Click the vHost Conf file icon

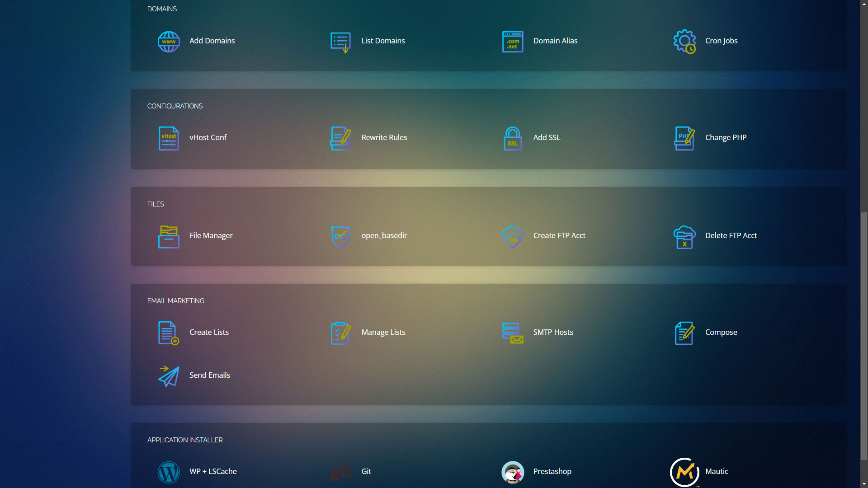(169, 138)
